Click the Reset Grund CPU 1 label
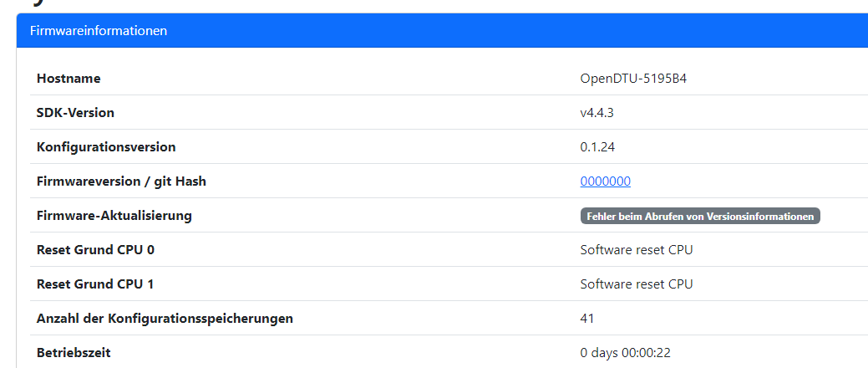 [x=95, y=284]
